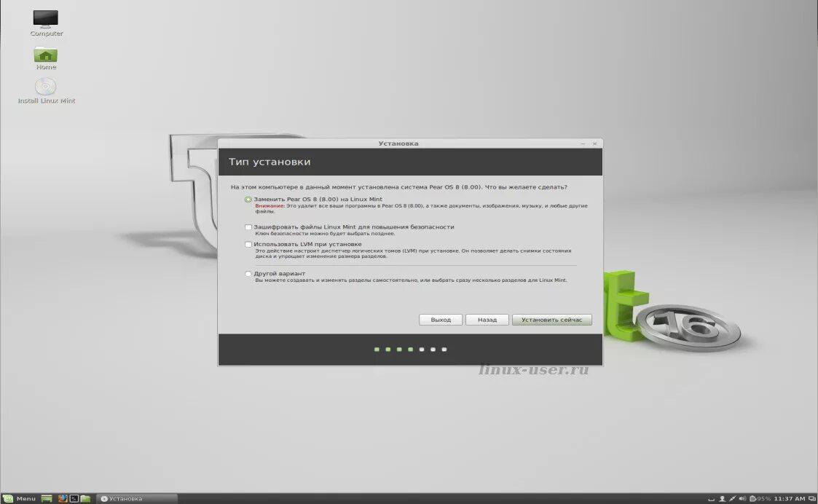Screen dimensions: 818x504
Task: Open the file manager panel launcher
Action: 85,499
